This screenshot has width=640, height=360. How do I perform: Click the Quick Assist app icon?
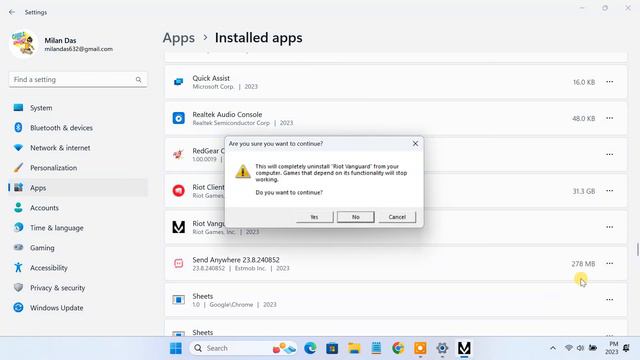[178, 82]
